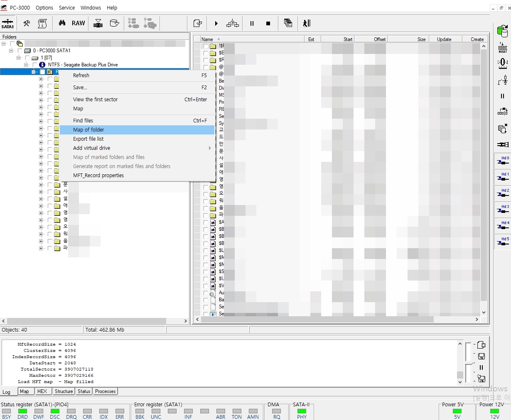Image resolution: width=511 pixels, height=420 pixels.
Task: Click the stacked windows list icon
Action: tap(288, 23)
